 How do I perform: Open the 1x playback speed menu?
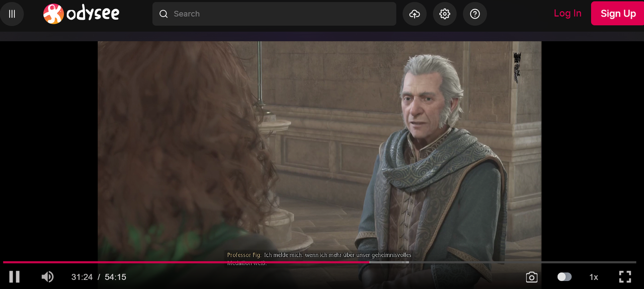click(x=594, y=277)
